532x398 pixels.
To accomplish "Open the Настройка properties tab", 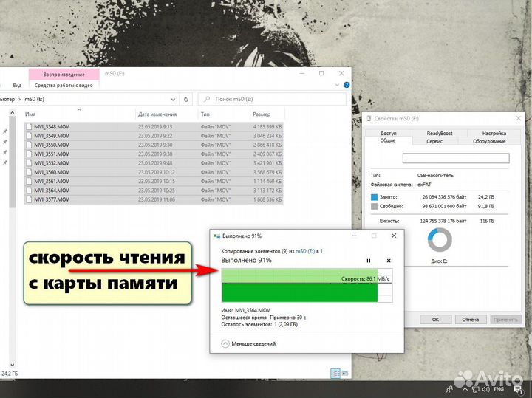I will (494, 133).
